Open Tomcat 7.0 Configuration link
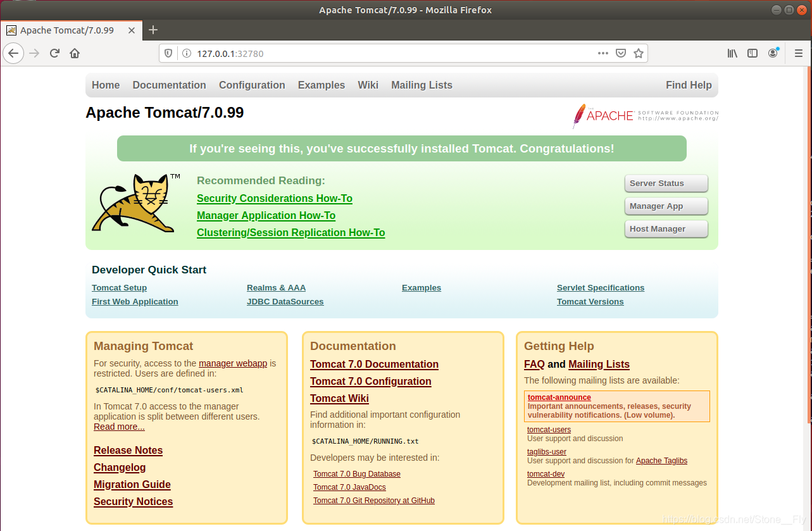Viewport: 812px width, 531px height. [x=370, y=381]
